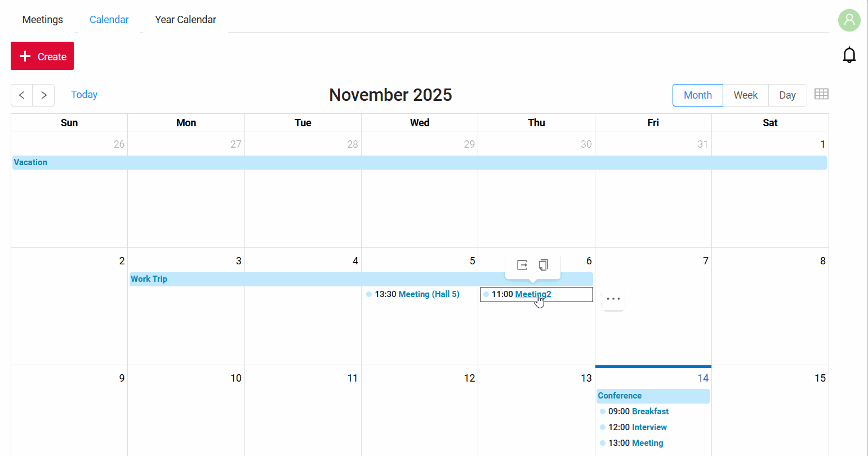Open the Meetings tab

point(42,19)
